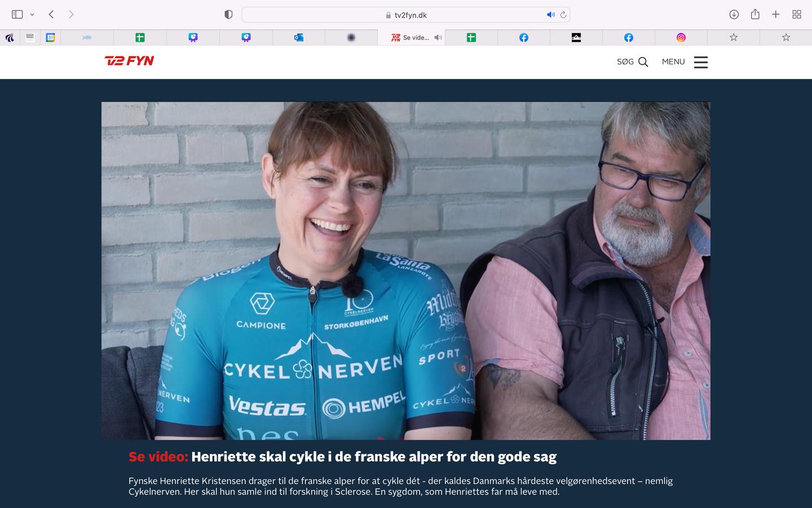
Task: Go forward with the next-page arrow
Action: pos(71,15)
